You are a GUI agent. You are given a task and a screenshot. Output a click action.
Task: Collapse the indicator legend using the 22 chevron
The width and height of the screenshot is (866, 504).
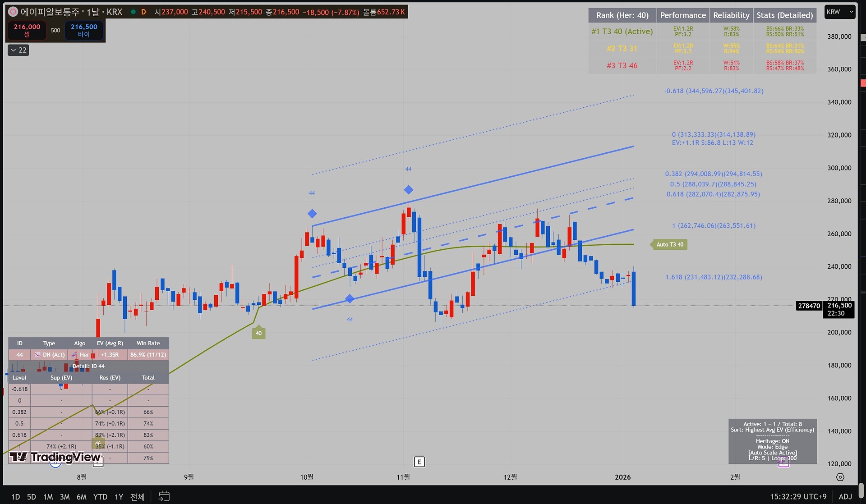tap(18, 50)
